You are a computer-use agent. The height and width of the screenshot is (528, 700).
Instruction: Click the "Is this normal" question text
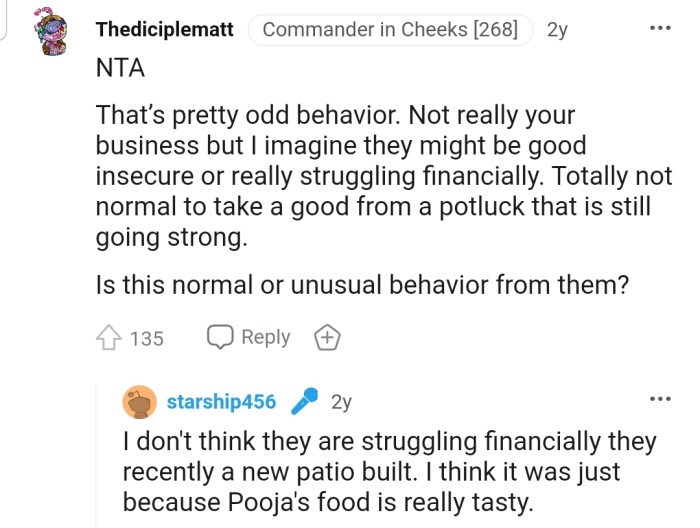pyautogui.click(x=362, y=285)
